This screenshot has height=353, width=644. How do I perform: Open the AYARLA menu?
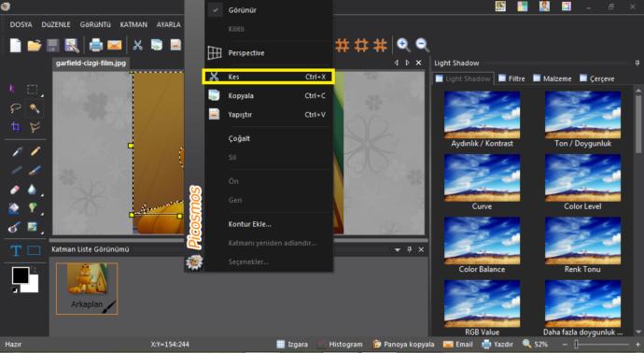[168, 24]
